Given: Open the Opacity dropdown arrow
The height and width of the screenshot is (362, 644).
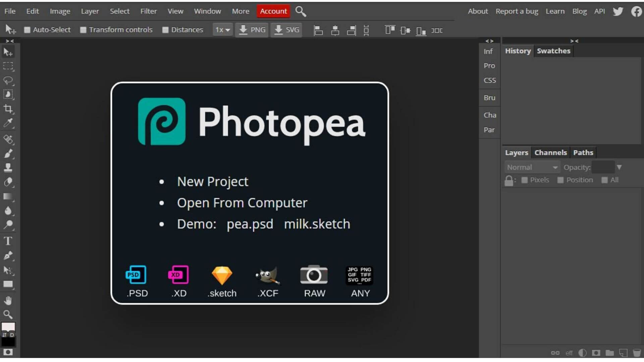Looking at the screenshot, I should 619,167.
